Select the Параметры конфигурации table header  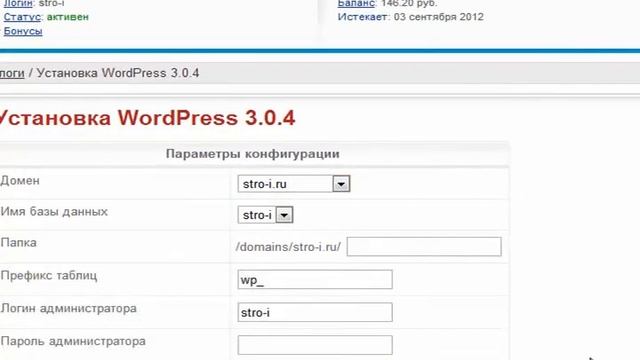pyautogui.click(x=253, y=154)
